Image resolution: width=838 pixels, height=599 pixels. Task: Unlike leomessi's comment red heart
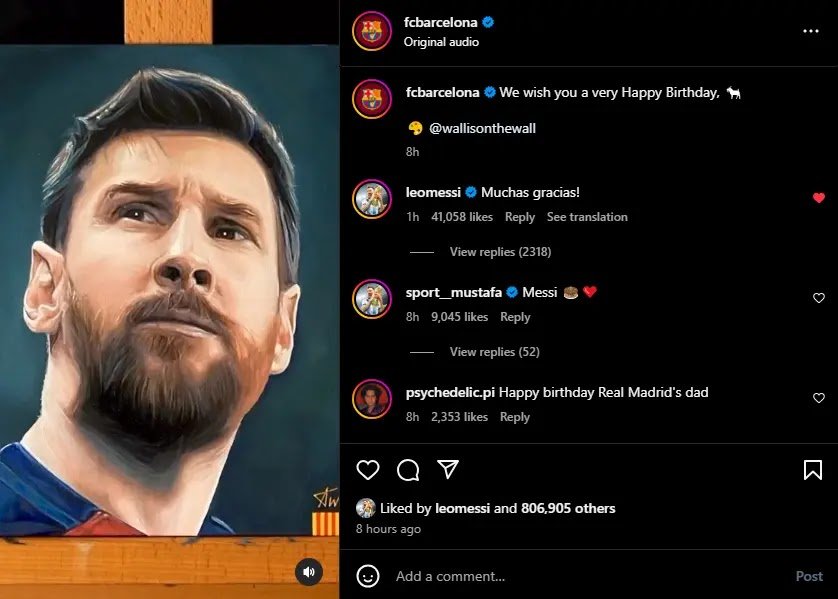(x=819, y=198)
